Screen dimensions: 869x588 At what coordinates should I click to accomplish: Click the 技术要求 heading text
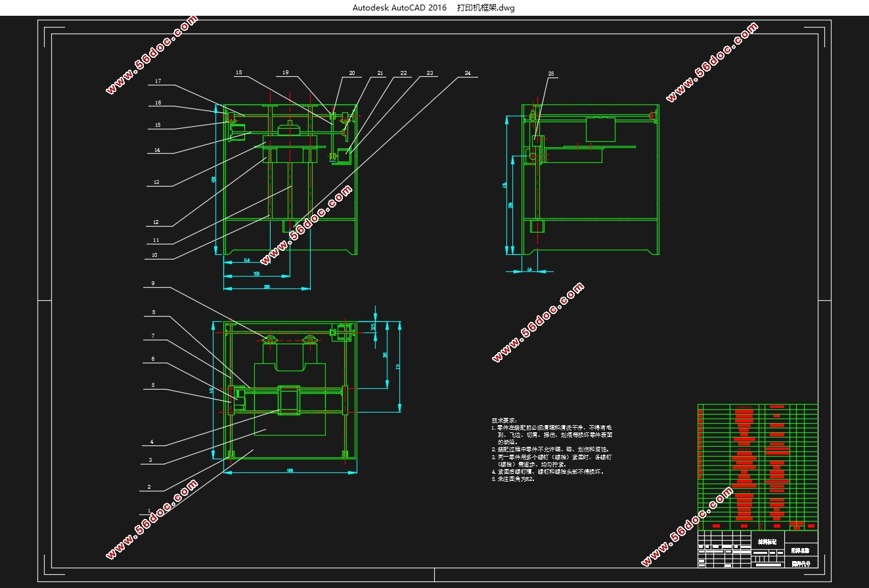504,420
